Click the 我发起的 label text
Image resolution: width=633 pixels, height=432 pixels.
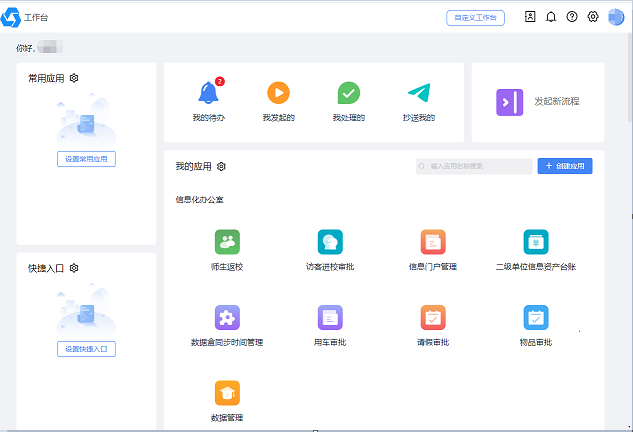(x=279, y=117)
